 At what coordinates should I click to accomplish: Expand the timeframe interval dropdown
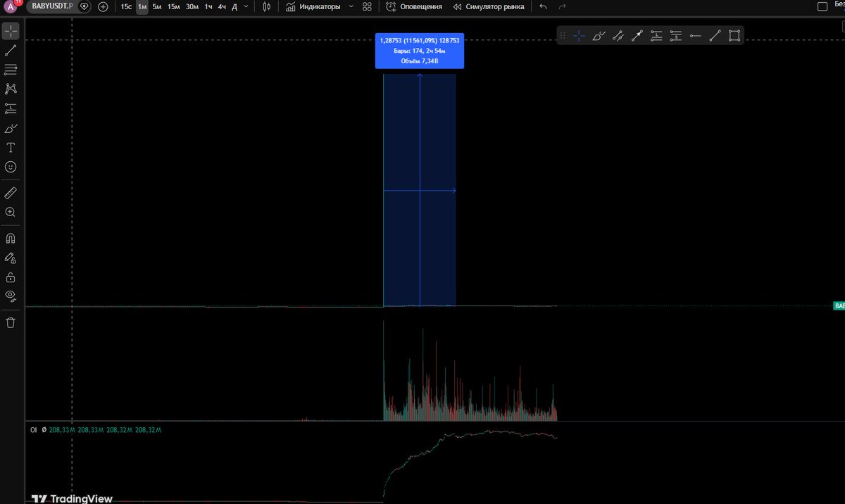[246, 6]
